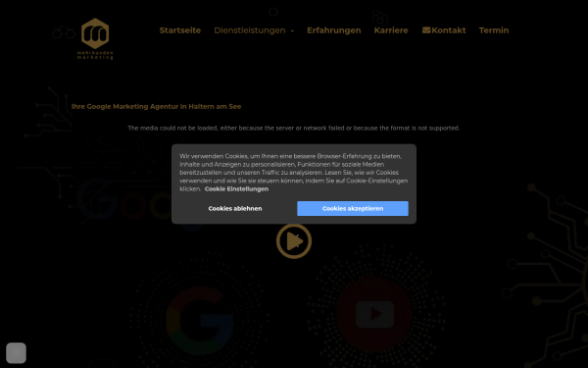Expand the Dienstleistungen dropdown menu
Viewport: 588px width, 368px height.
(x=254, y=30)
